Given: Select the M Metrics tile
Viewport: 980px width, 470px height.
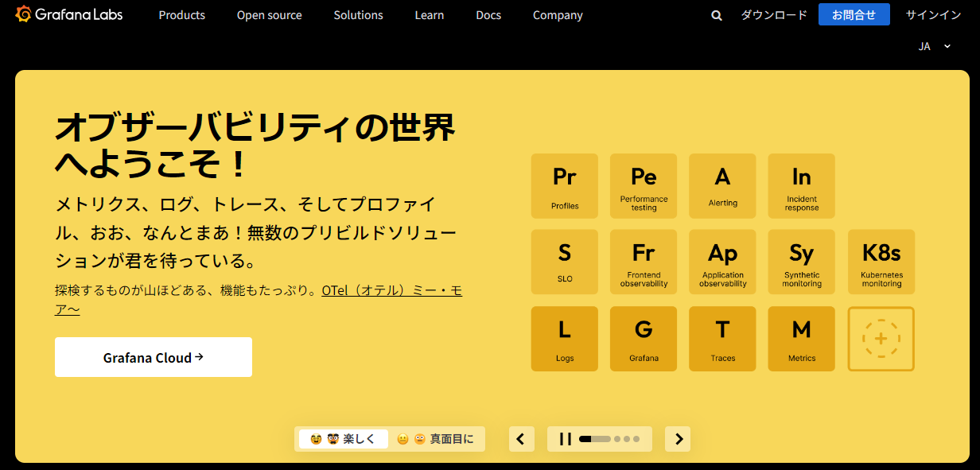Looking at the screenshot, I should pos(802,339).
